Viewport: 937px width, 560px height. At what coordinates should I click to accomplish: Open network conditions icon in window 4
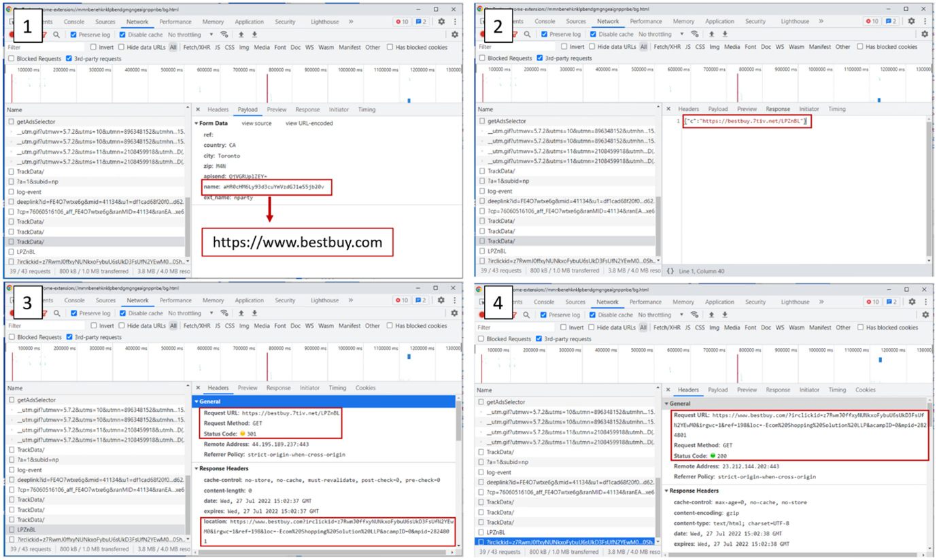click(x=694, y=315)
